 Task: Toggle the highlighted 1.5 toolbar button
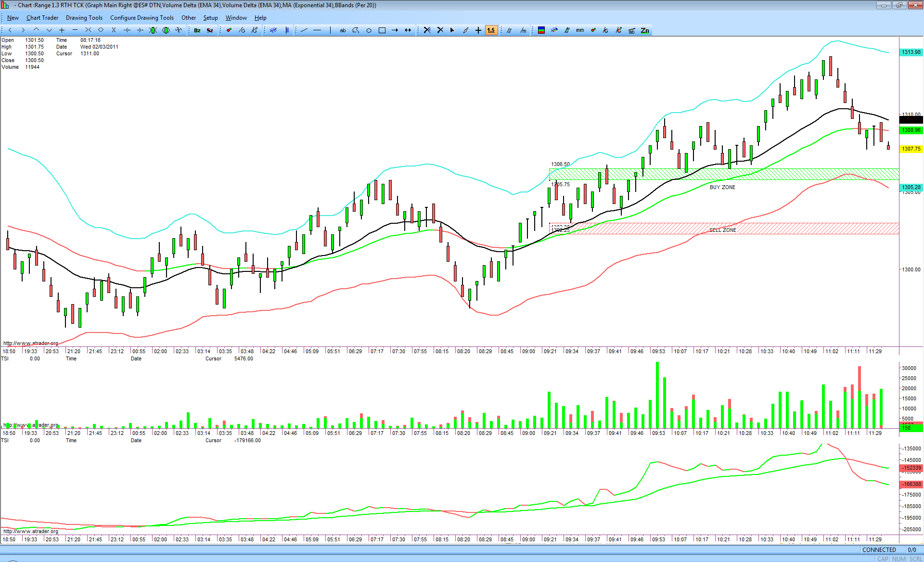tap(491, 30)
